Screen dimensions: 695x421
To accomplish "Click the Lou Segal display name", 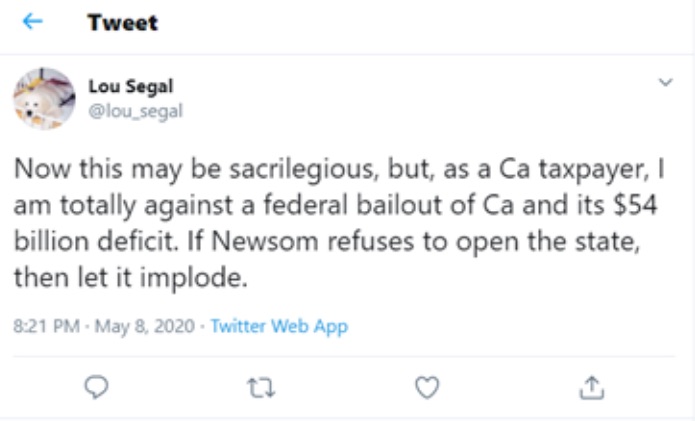I will tap(131, 87).
